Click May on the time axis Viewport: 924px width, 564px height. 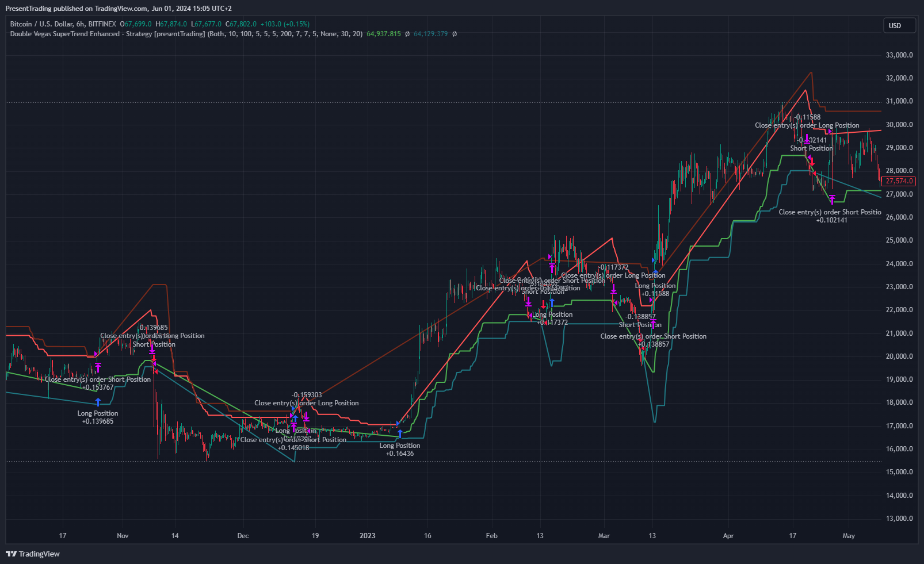coord(849,536)
